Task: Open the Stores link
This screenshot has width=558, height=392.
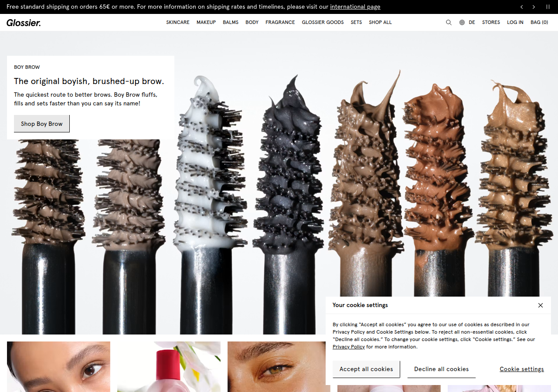Action: 491,22
